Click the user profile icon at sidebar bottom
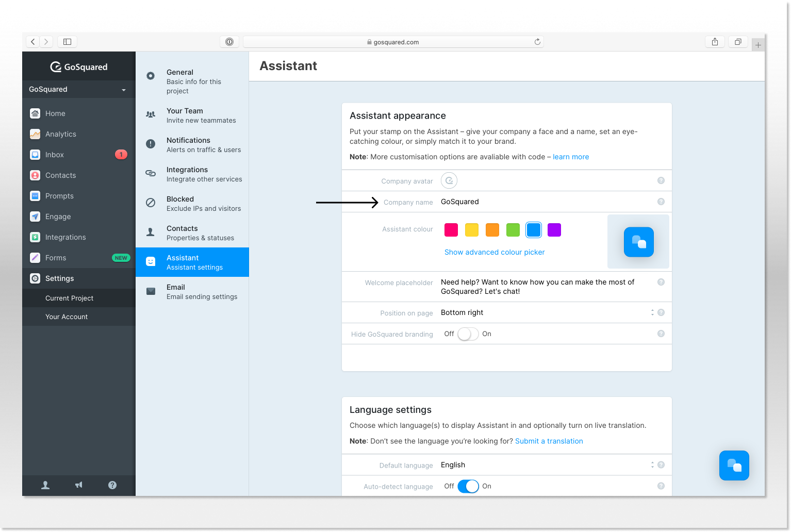The image size is (791, 532). (x=45, y=485)
